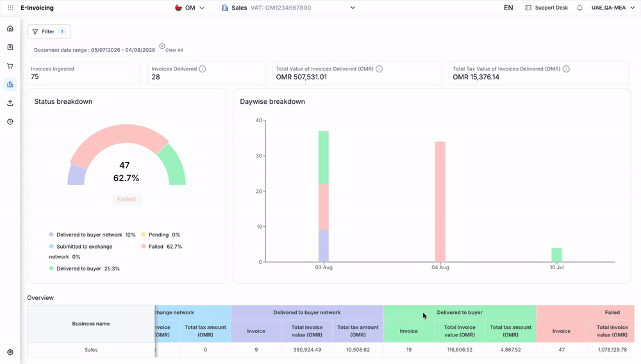Open the app launcher grid icon
The width and height of the screenshot is (641, 364).
11,8
